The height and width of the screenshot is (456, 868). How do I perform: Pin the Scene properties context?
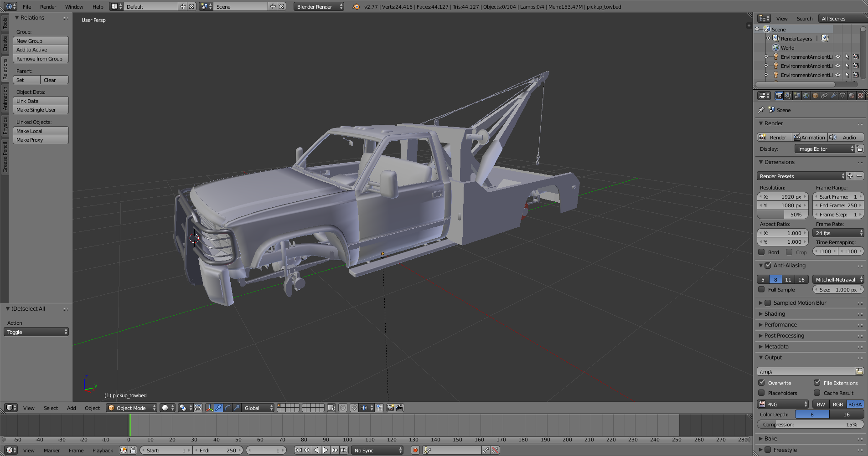761,110
